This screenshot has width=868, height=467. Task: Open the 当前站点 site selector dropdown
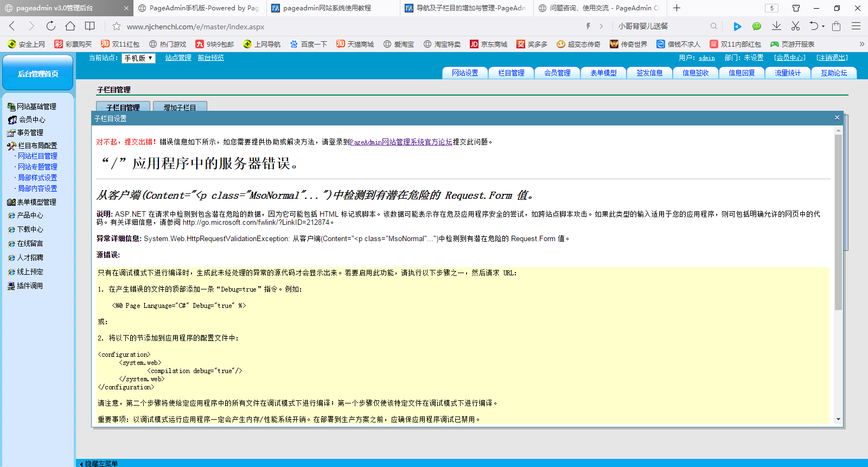(x=138, y=58)
